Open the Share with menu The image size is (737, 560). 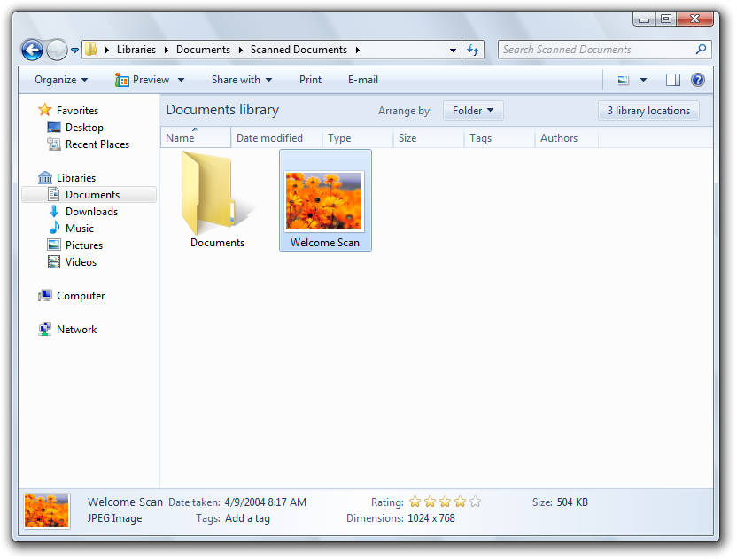(242, 80)
